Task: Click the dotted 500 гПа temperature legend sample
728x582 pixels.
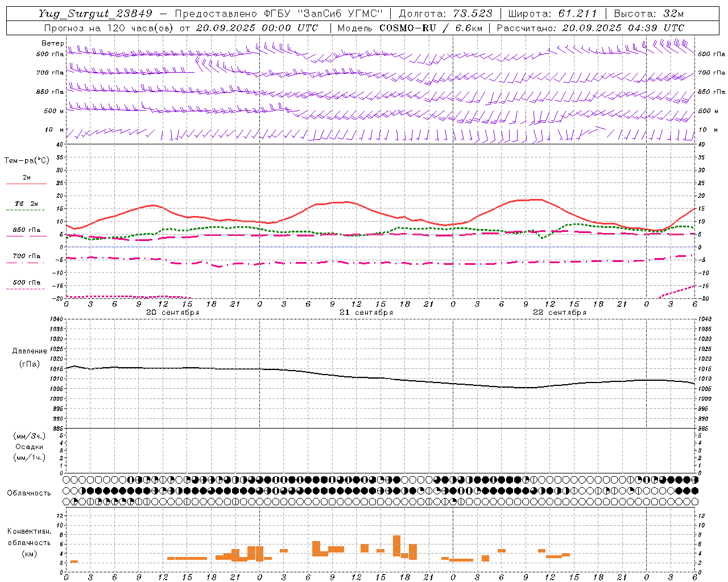Action: click(25, 289)
